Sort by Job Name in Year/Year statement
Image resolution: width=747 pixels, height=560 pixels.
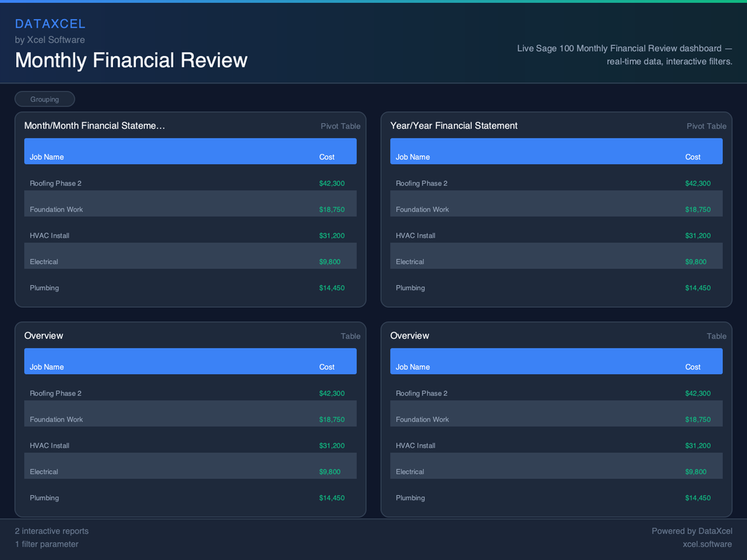coord(412,157)
